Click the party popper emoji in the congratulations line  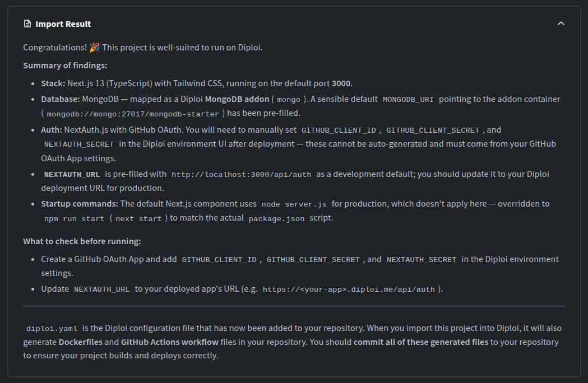tap(94, 47)
